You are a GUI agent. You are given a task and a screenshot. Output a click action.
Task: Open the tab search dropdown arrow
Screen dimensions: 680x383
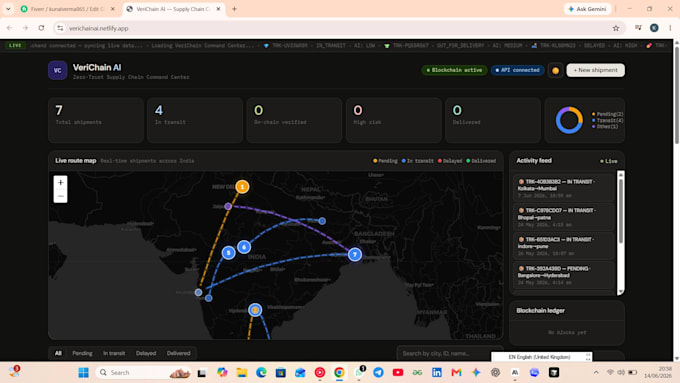click(x=8, y=9)
